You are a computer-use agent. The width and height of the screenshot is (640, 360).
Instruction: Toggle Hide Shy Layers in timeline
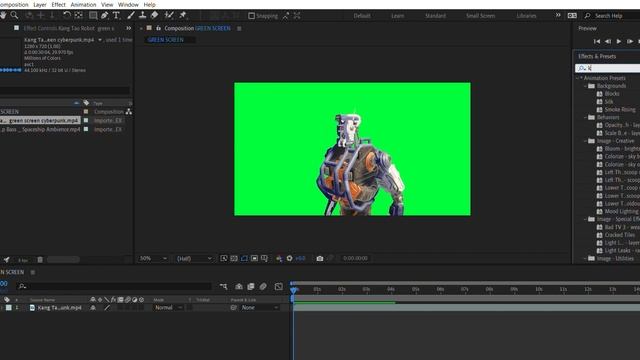coord(239,287)
